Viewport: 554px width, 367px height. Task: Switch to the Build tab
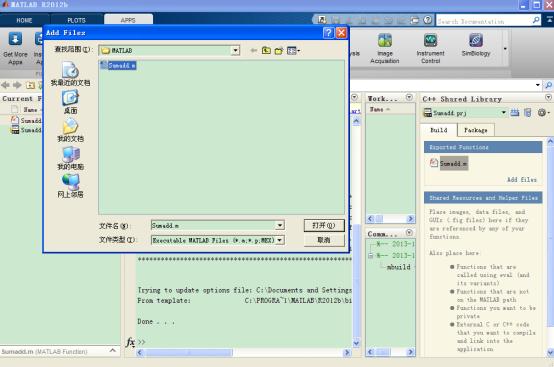point(439,130)
